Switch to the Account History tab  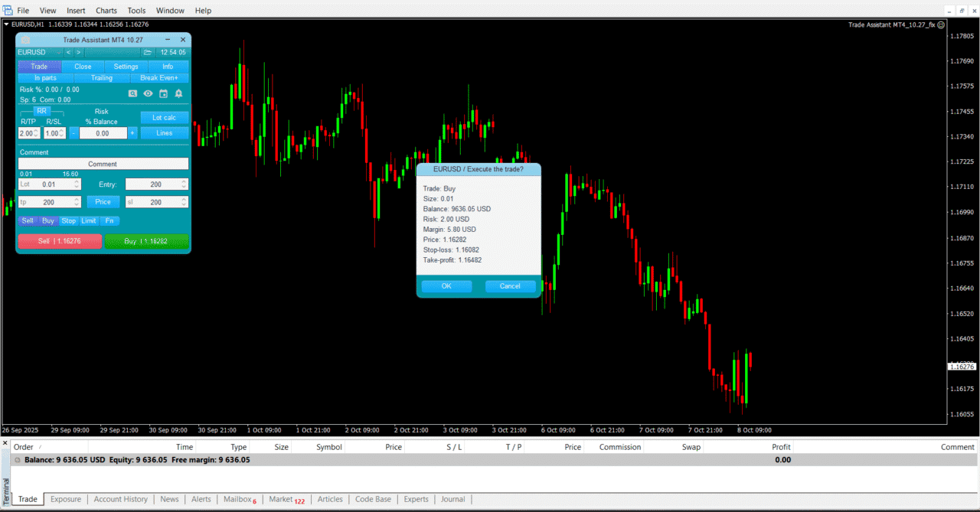point(120,499)
